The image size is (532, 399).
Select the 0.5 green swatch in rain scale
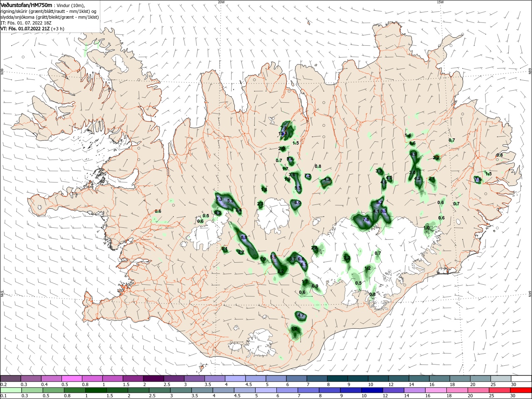54,390
